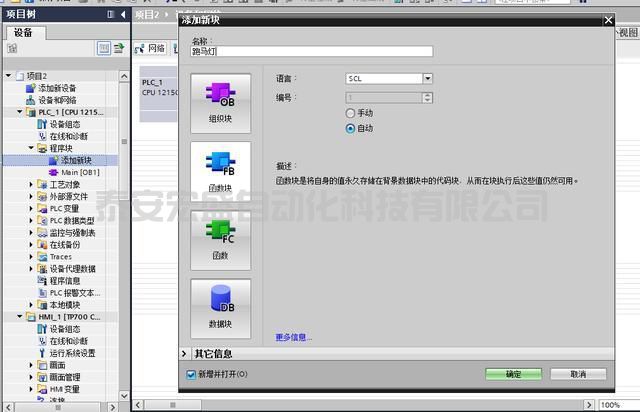This screenshot has height=412, width=640.
Task: Open the 语言 SCL language dropdown
Action: coord(427,78)
